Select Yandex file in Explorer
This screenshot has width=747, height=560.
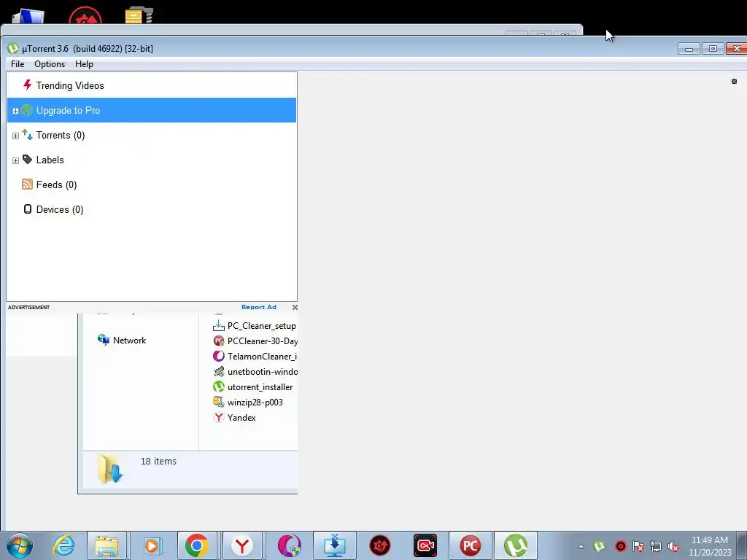point(241,418)
